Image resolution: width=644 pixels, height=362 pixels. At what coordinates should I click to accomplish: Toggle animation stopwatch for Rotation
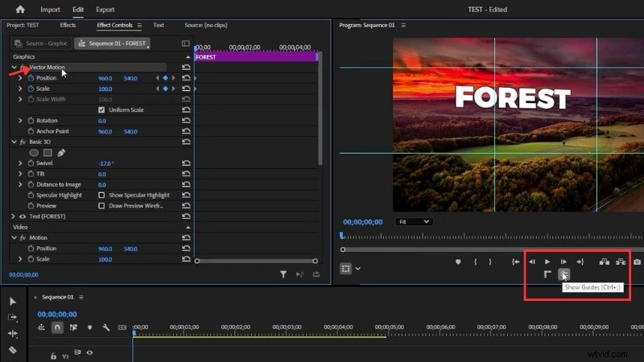(31, 120)
